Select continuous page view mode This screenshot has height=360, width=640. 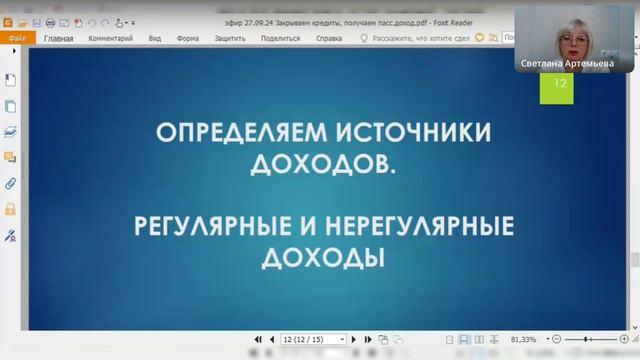[464, 340]
